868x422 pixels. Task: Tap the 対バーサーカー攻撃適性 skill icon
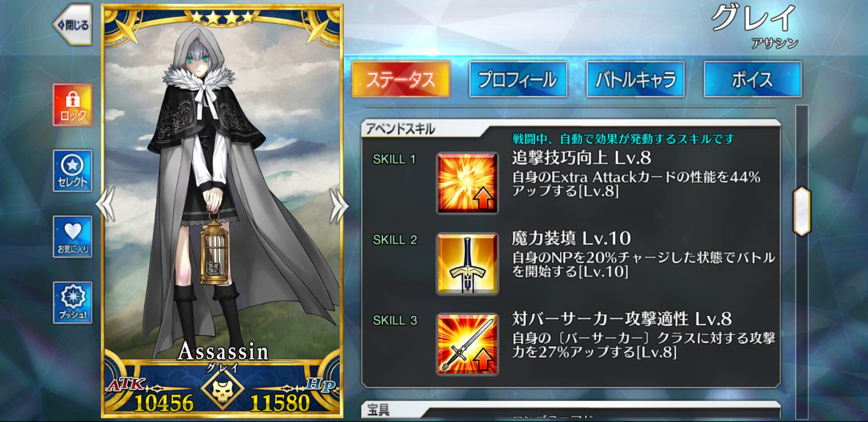coord(467,344)
